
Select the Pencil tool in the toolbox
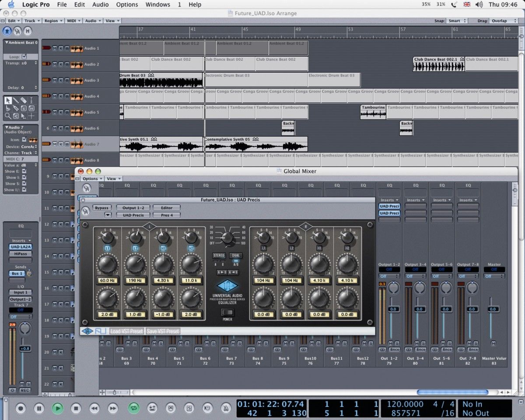[x=16, y=100]
